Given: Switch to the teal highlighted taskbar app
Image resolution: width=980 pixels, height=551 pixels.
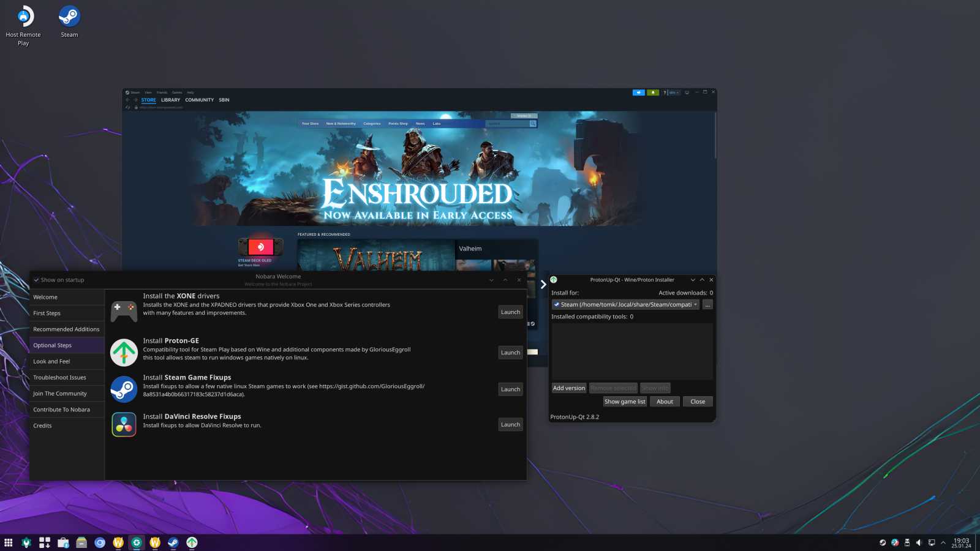Looking at the screenshot, I should (x=137, y=542).
